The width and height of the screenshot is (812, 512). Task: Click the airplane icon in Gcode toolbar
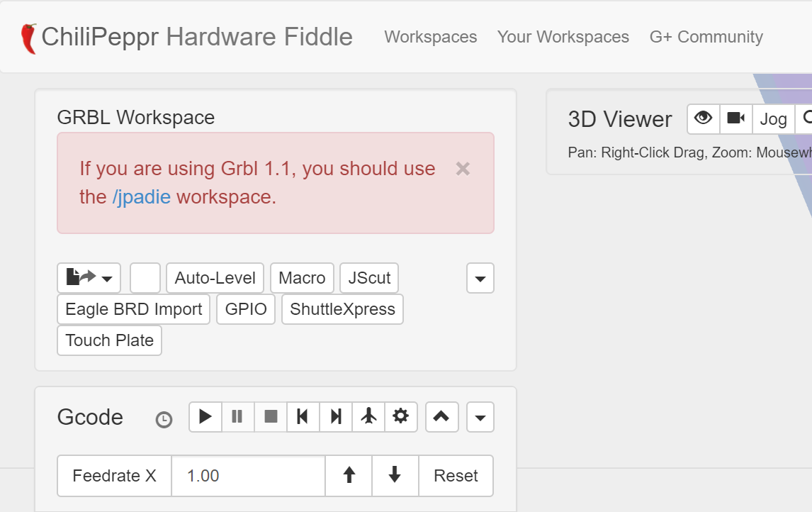pos(368,417)
